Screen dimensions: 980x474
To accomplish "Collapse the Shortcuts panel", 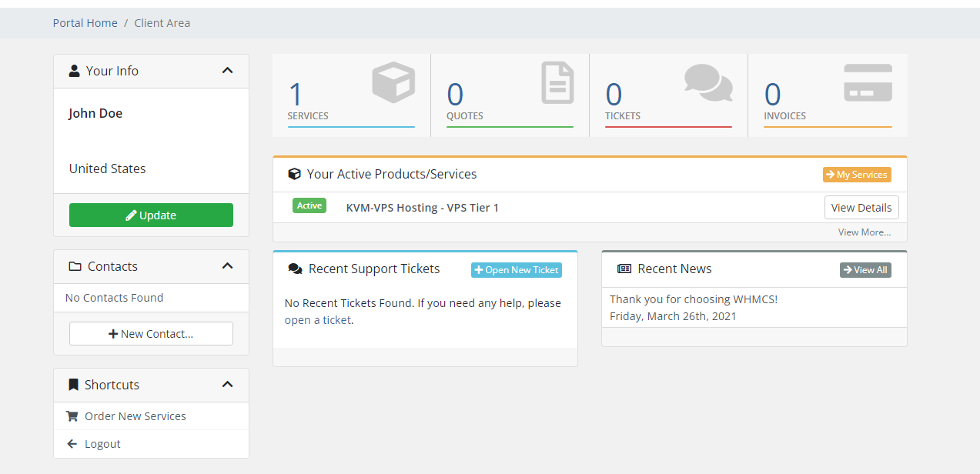I will 227,385.
